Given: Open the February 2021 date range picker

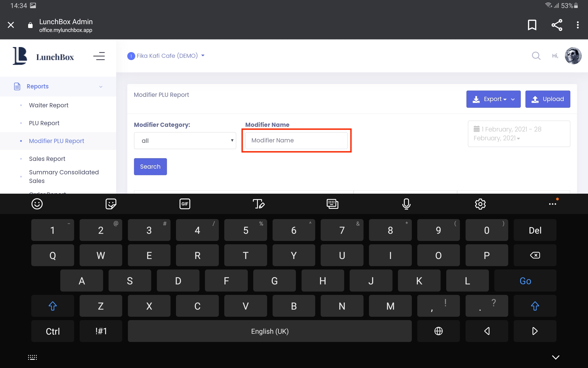Looking at the screenshot, I should [x=519, y=134].
